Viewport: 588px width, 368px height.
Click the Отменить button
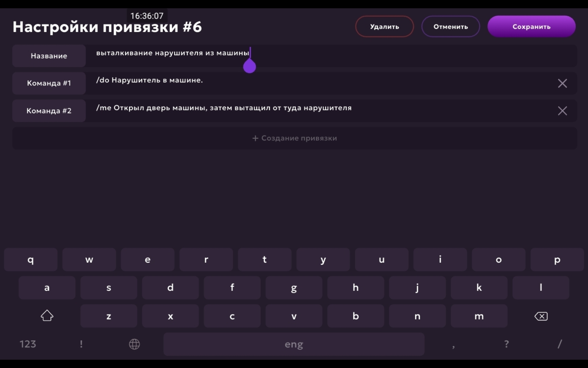[450, 27]
